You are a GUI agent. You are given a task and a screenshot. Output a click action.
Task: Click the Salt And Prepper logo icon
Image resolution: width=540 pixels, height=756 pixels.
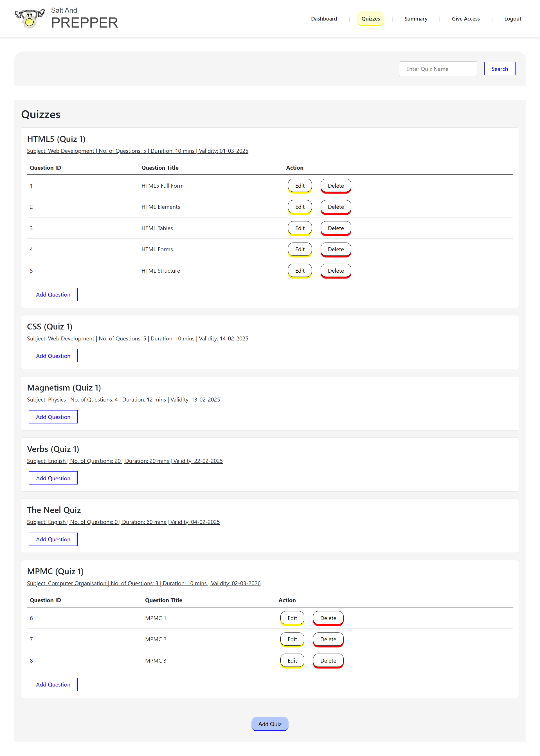(30, 19)
